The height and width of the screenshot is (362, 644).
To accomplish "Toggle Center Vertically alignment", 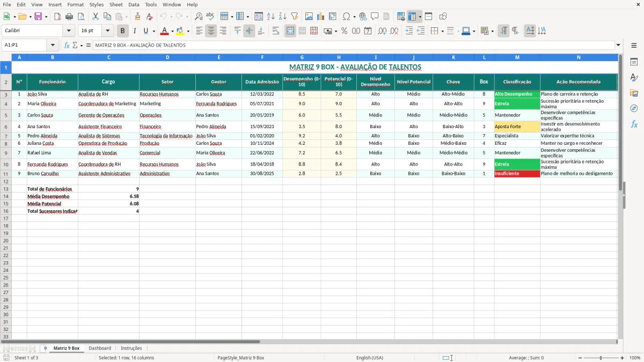I will [x=249, y=31].
